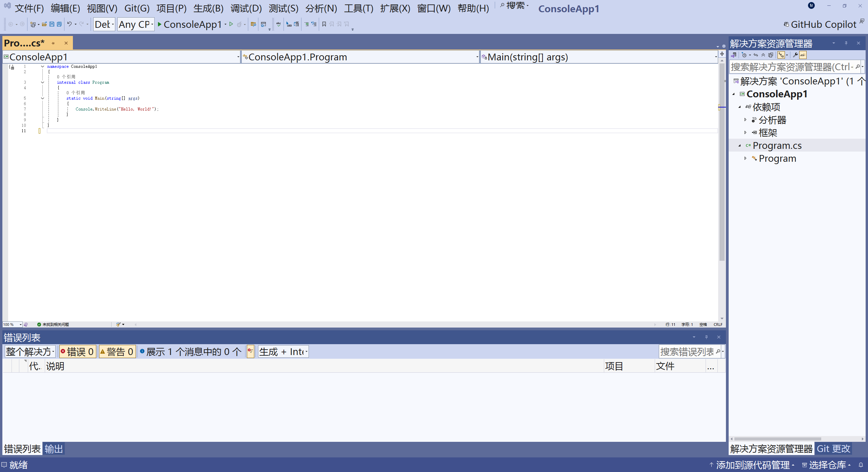Screen dimensions: 868x472
Task: Toggle the Warnings 0 filter button
Action: point(117,352)
